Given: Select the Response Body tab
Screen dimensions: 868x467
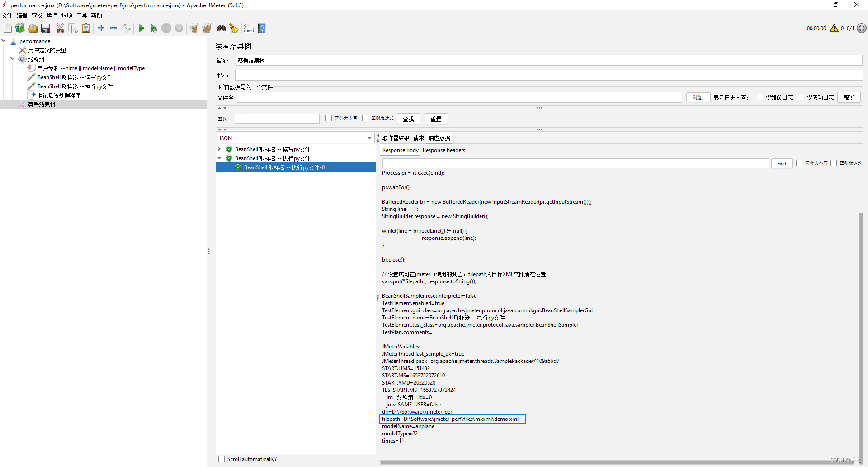Looking at the screenshot, I should click(x=401, y=150).
